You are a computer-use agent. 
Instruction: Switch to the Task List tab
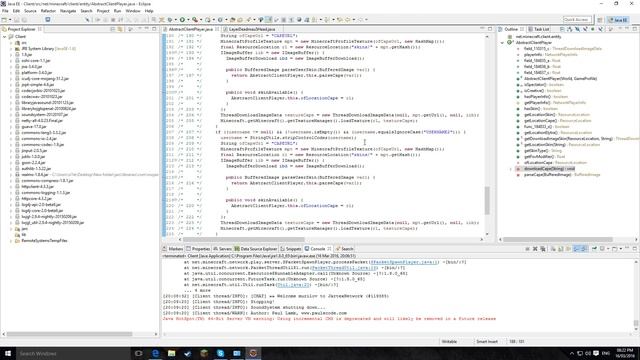pyautogui.click(x=539, y=29)
